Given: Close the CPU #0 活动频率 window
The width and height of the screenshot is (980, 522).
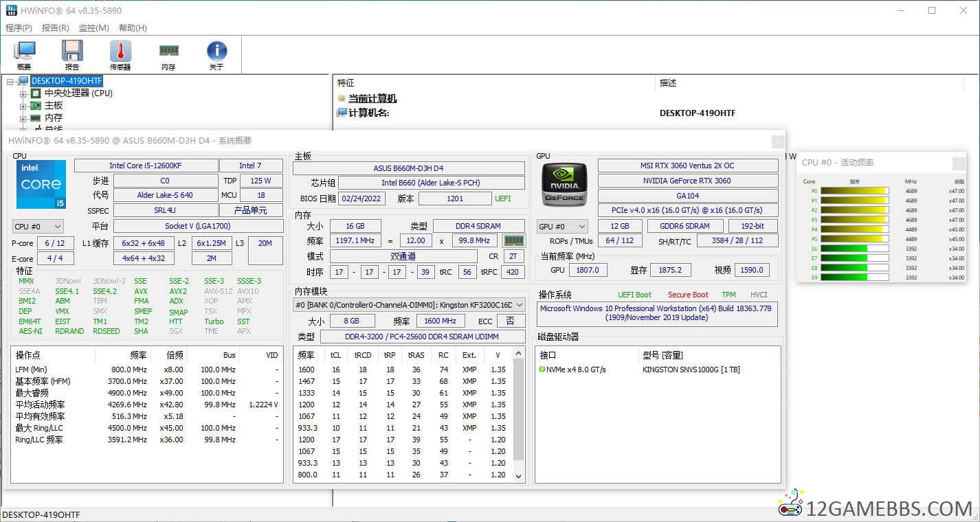Looking at the screenshot, I should click(x=959, y=163).
